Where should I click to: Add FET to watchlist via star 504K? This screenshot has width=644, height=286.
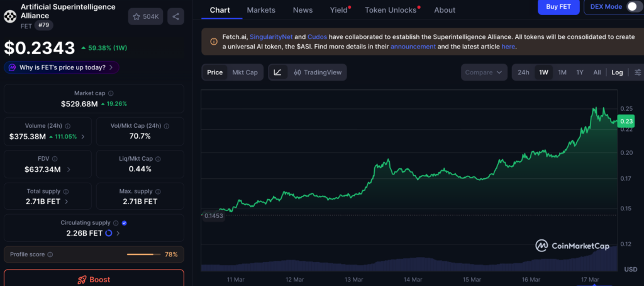coord(146,16)
